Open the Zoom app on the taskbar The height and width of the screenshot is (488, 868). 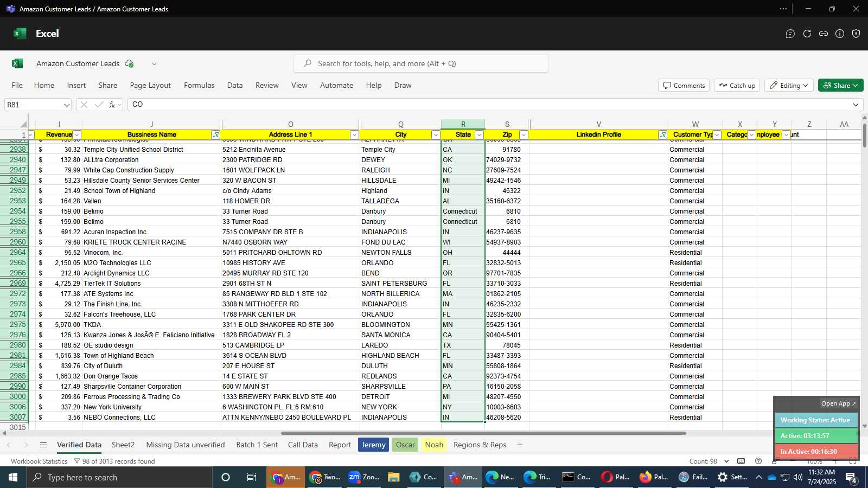pos(363,477)
